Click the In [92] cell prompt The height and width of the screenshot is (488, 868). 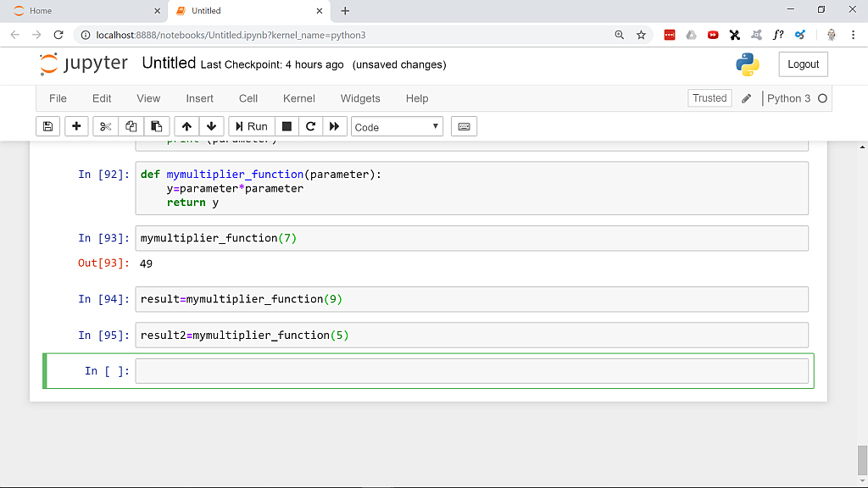[x=104, y=175]
